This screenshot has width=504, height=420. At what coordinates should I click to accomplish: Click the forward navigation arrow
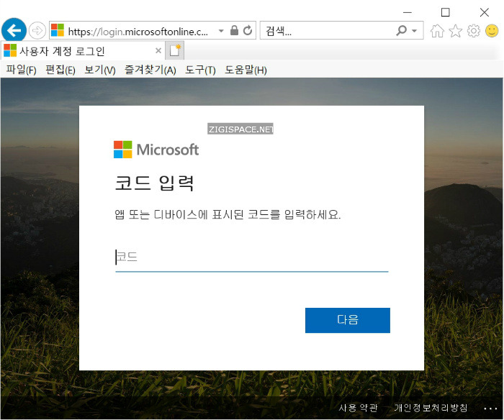[x=37, y=31]
